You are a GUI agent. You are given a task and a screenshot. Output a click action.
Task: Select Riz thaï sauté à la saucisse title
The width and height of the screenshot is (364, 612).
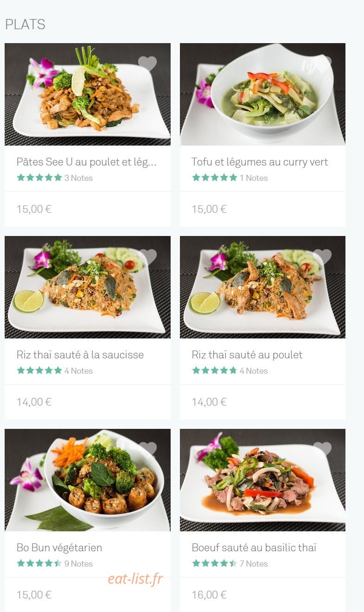click(80, 355)
